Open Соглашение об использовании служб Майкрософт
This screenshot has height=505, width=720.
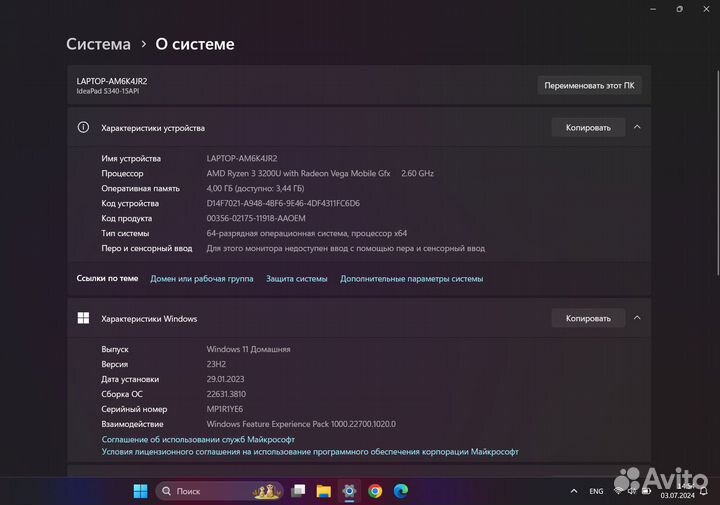198,439
